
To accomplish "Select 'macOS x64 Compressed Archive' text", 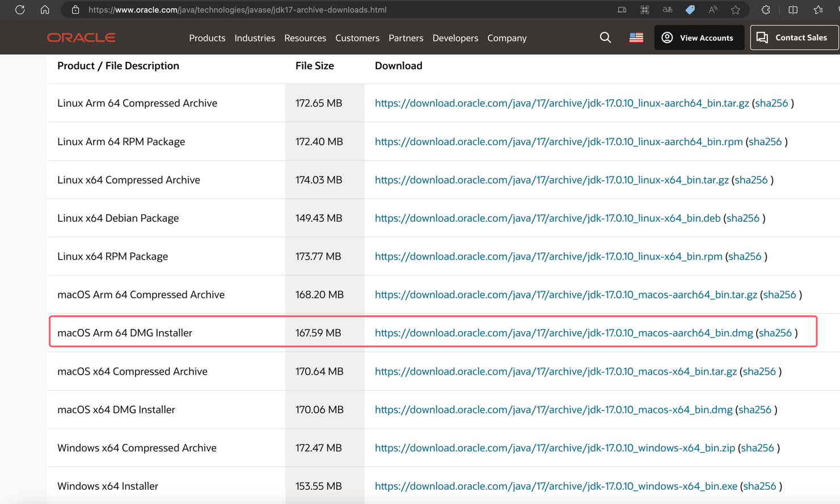I will pos(132,371).
